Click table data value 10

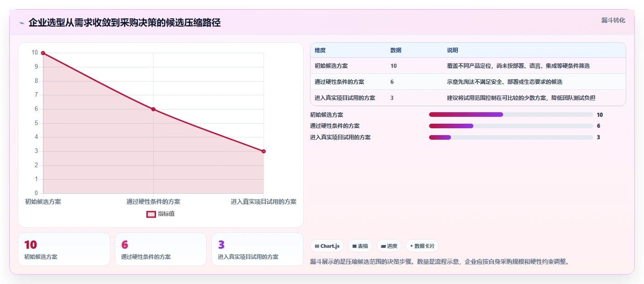point(393,66)
